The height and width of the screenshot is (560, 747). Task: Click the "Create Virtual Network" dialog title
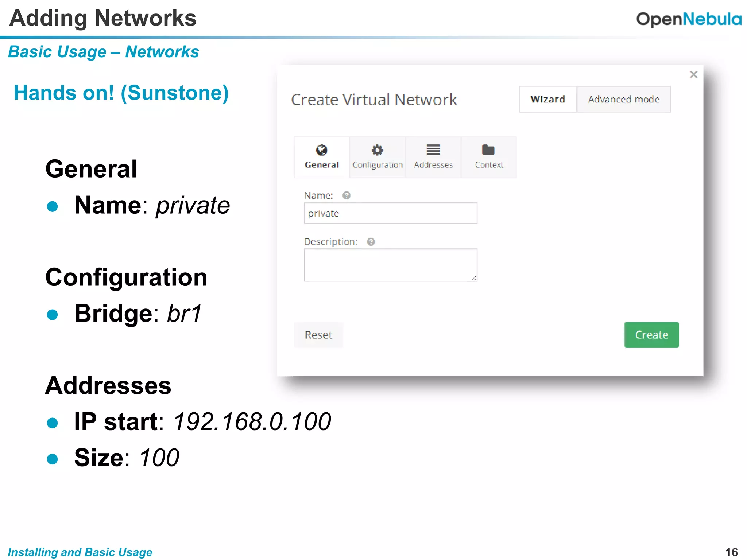[374, 100]
